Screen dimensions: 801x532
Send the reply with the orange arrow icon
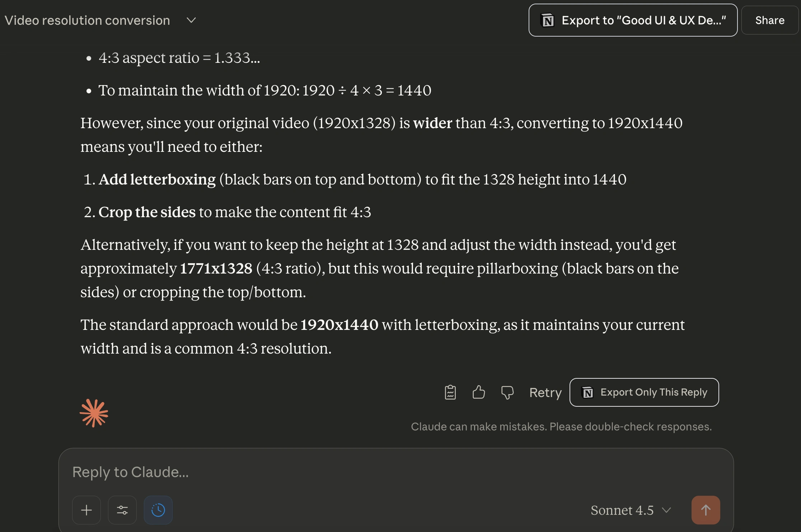706,510
